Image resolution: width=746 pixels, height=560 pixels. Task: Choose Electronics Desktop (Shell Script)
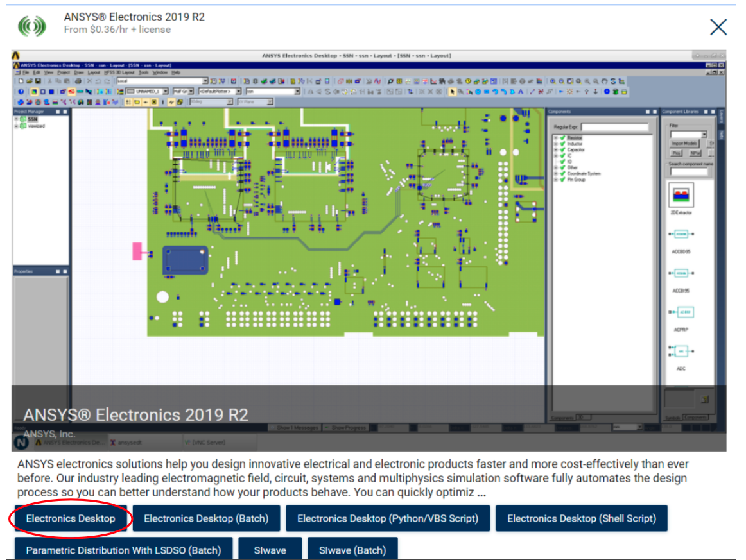(582, 518)
